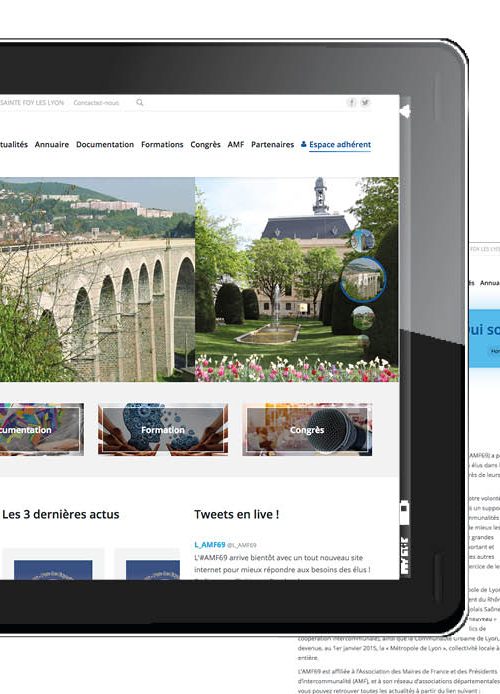Open the L_AMF69 tweet author link
500x694 pixels.
pyautogui.click(x=210, y=544)
